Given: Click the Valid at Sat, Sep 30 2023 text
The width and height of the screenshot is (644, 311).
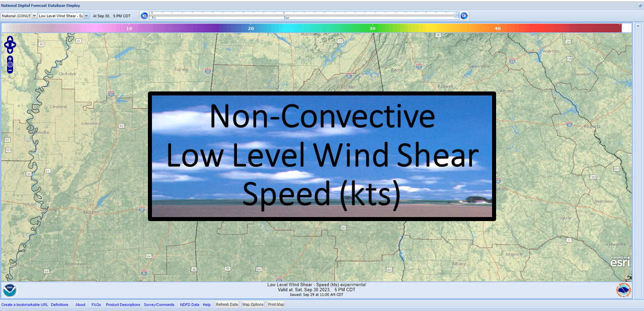Looking at the screenshot, I should (316, 289).
